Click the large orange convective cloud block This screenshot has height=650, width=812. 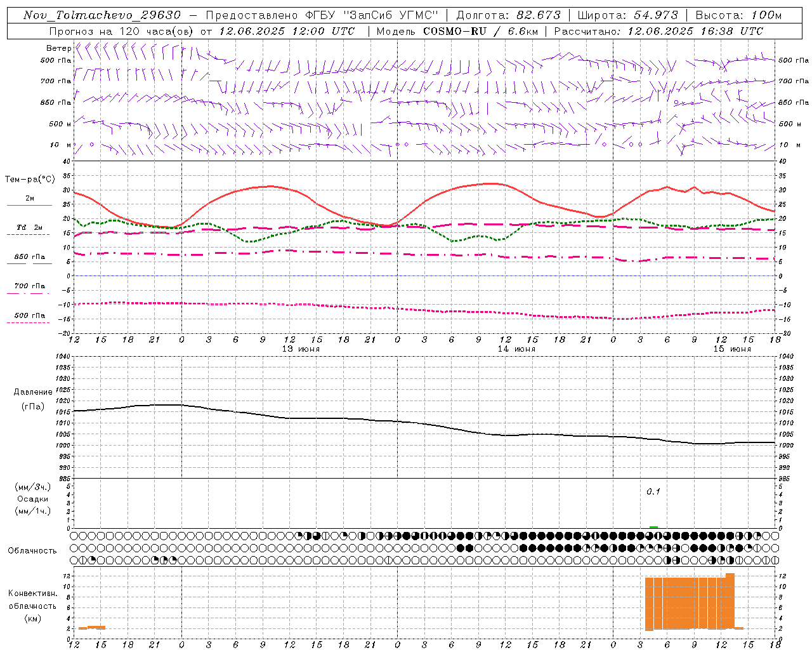690,603
